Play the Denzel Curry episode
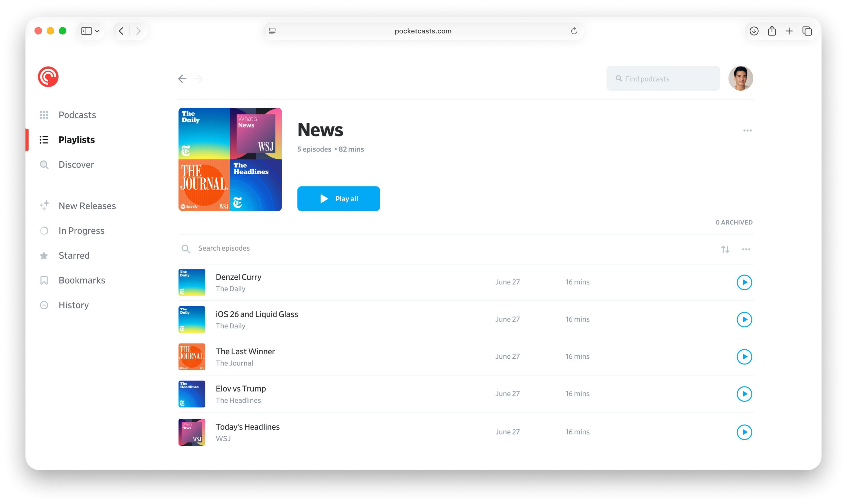 pos(744,282)
